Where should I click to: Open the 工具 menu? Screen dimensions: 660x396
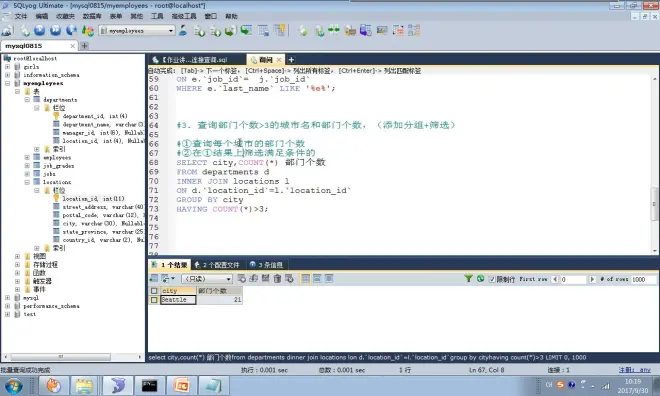click(157, 16)
